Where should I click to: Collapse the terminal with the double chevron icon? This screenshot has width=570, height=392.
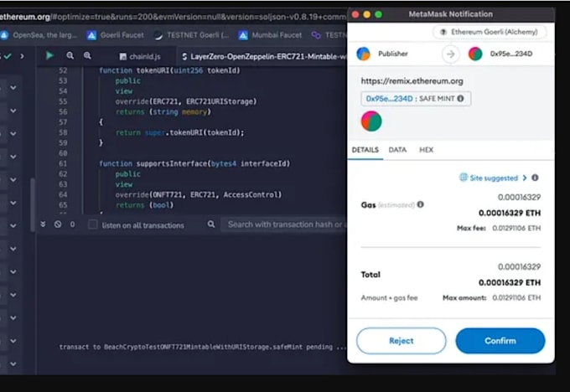(x=43, y=224)
